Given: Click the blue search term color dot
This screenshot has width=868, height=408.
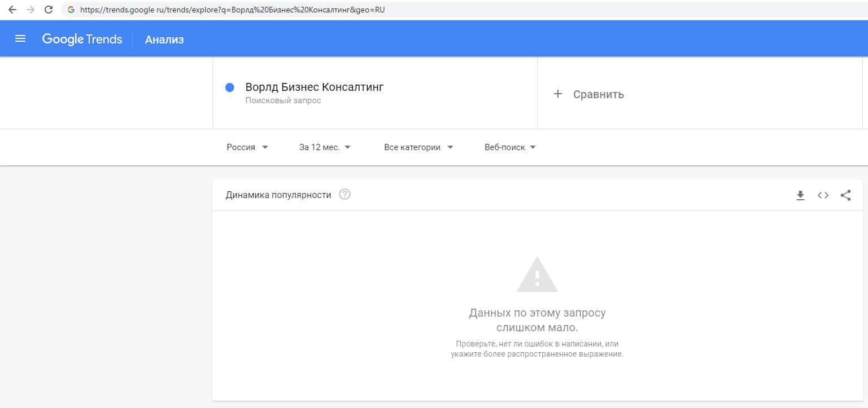Looking at the screenshot, I should 230,87.
